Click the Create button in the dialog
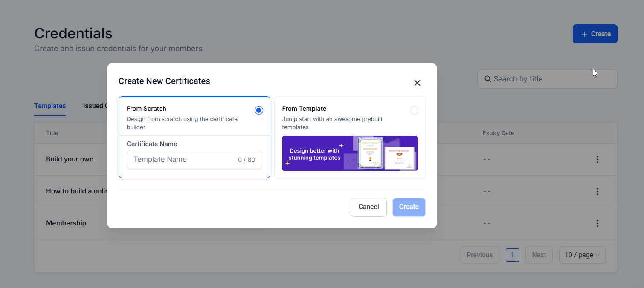The image size is (644, 288). pos(409,207)
